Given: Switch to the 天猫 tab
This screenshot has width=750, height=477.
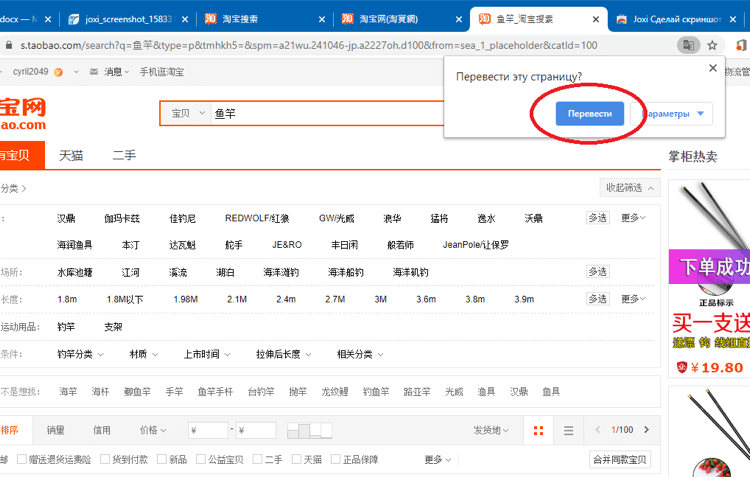Looking at the screenshot, I should click(x=71, y=155).
